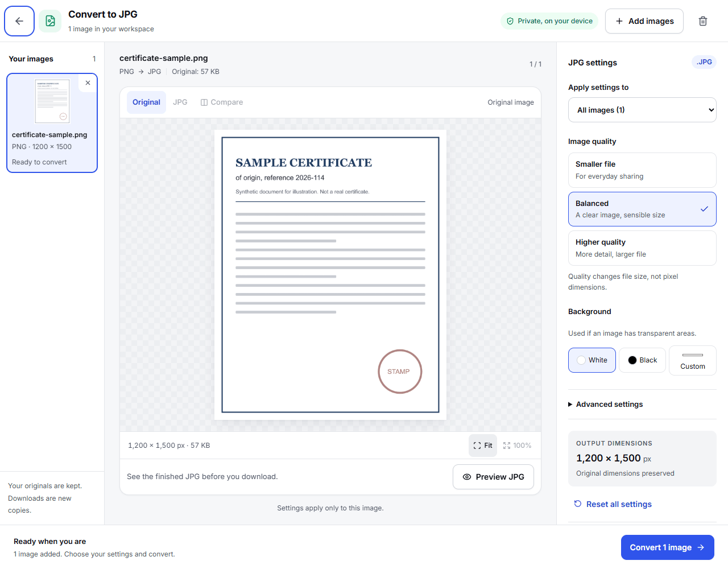Click the shield icon on the privacy badge
Image resolution: width=728 pixels, height=569 pixels.
(510, 21)
